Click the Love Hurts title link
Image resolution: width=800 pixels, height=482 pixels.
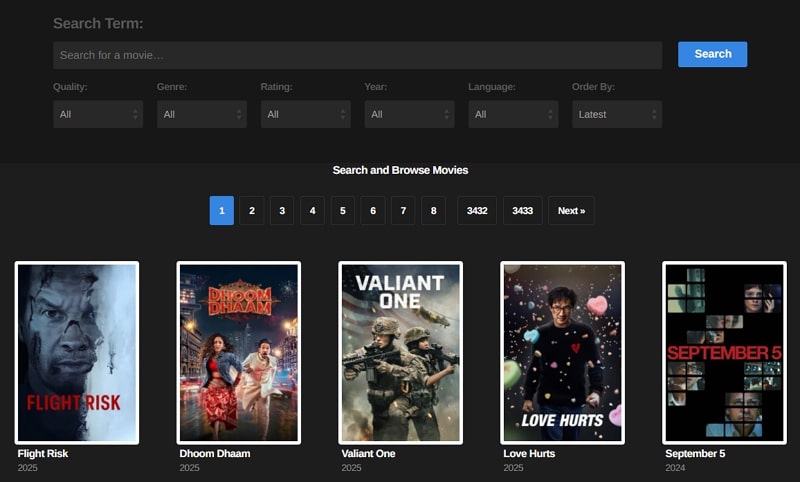[529, 453]
